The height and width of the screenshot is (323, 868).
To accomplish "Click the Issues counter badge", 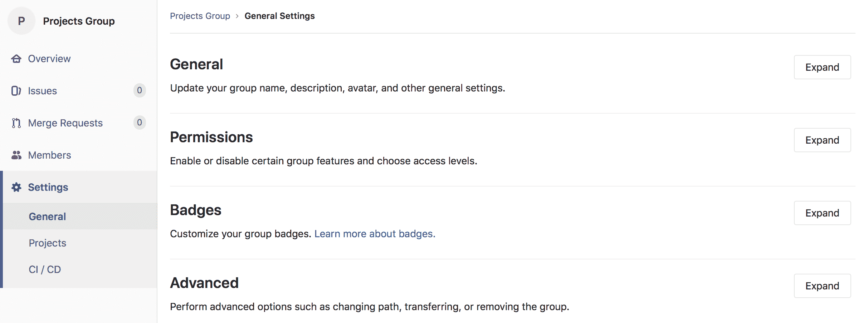I will click(x=139, y=90).
